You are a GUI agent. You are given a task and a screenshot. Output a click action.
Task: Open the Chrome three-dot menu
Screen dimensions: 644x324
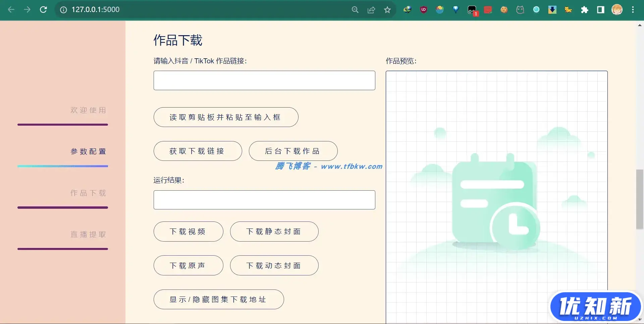634,10
